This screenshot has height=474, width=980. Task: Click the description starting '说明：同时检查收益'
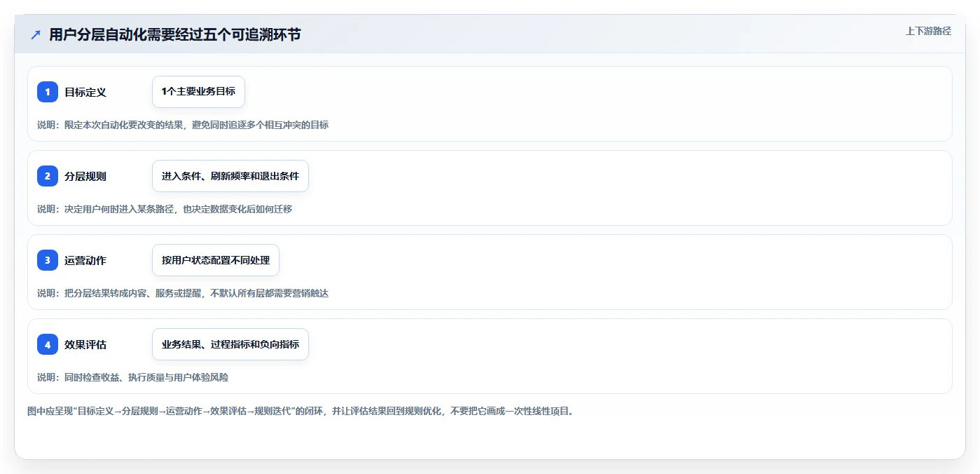pos(132,377)
